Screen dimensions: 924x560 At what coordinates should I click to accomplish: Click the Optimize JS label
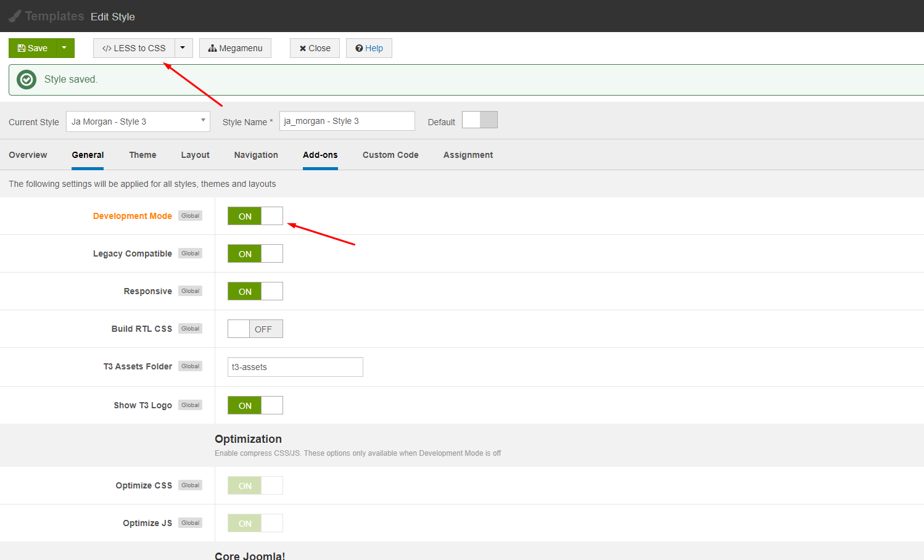147,523
